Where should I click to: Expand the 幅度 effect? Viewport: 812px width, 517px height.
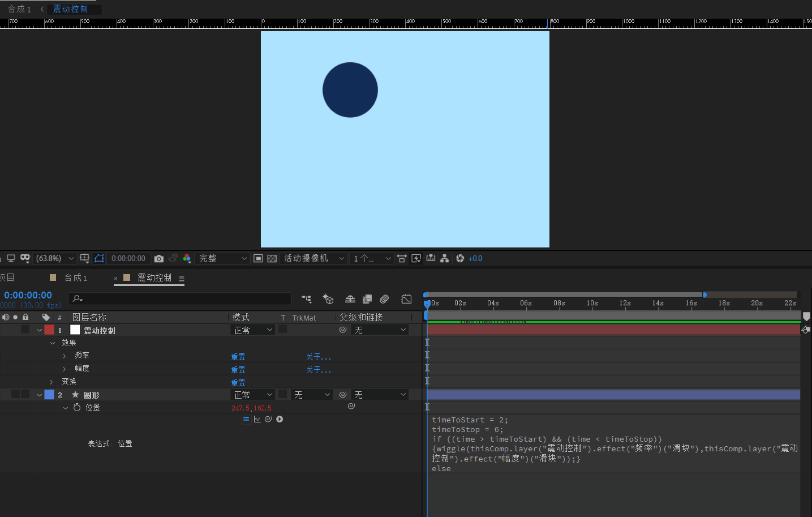65,369
